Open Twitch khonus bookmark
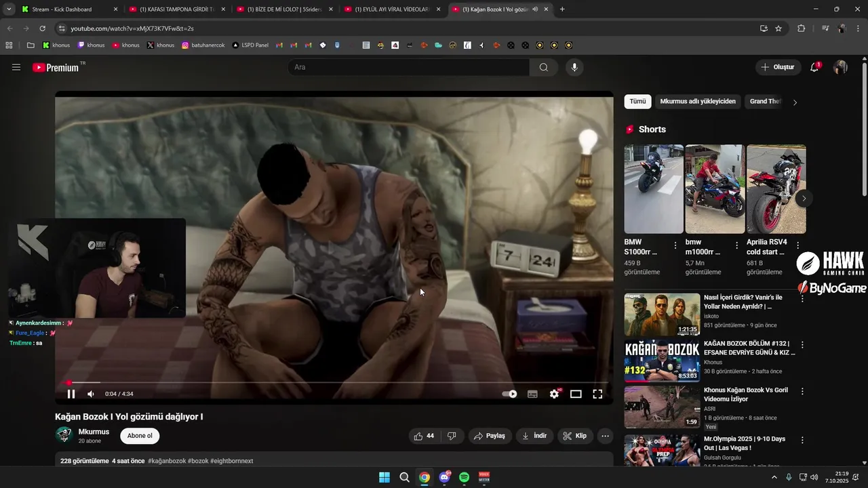Viewport: 868px width, 488px height. click(91, 45)
